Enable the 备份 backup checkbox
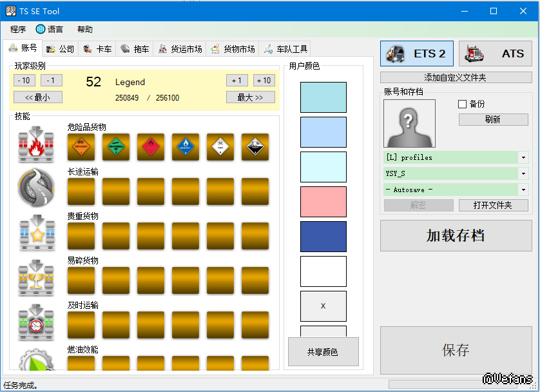540x392 pixels. point(462,104)
